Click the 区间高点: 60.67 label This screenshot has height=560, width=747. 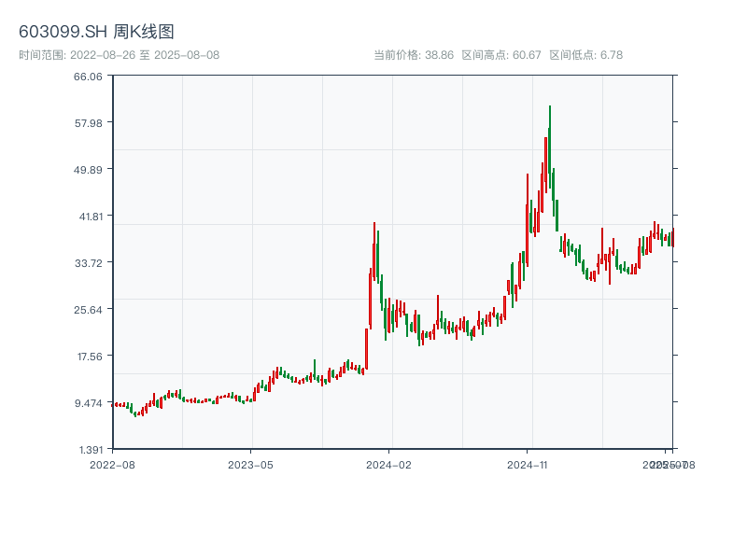click(501, 55)
